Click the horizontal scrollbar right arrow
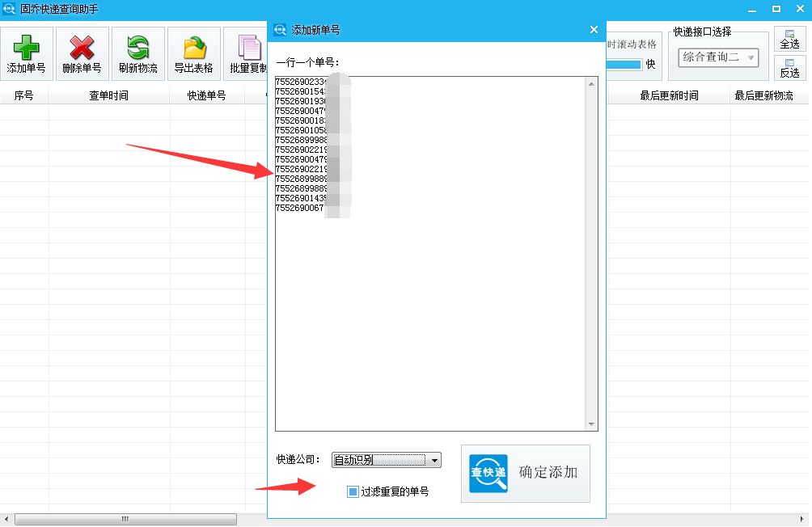This screenshot has width=812, height=527. click(802, 519)
